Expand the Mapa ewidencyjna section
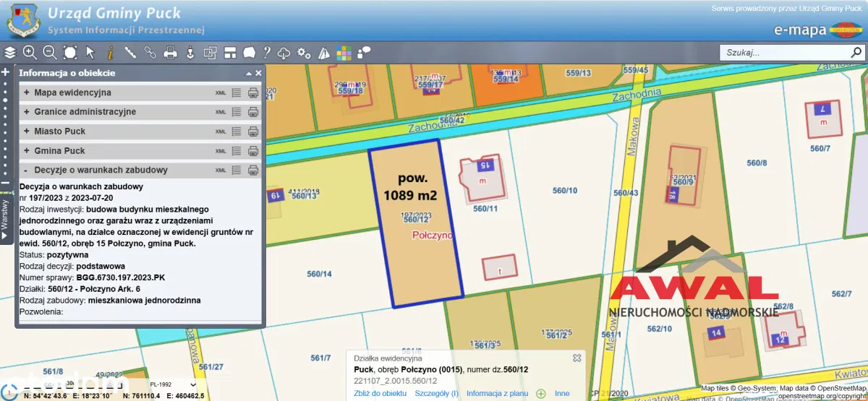868x401 pixels. click(27, 92)
